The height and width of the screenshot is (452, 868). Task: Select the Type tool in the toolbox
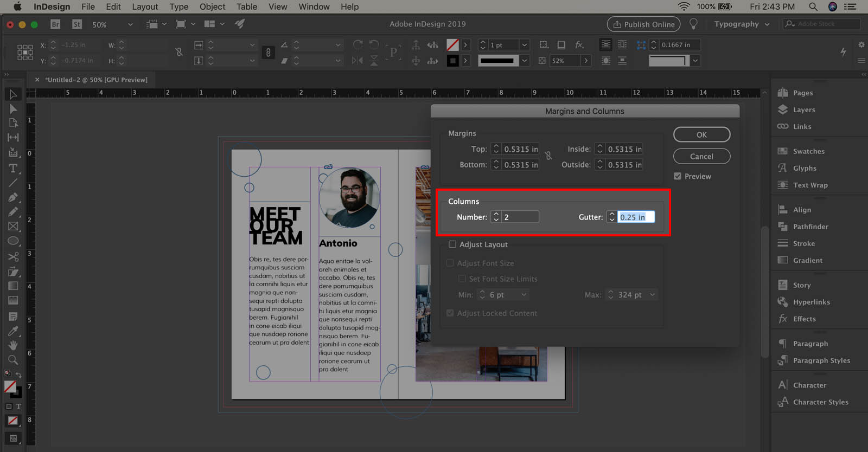pos(13,169)
